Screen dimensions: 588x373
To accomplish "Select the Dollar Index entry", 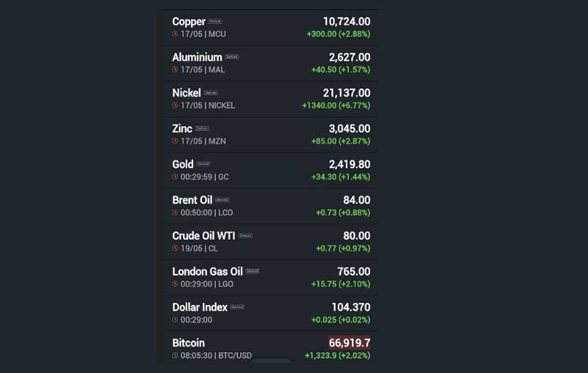I will (270, 314).
